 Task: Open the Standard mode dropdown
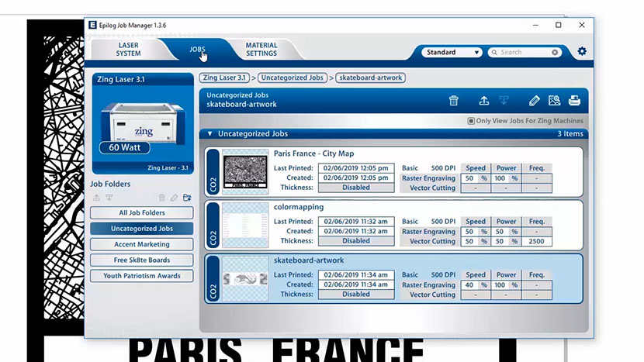(x=452, y=53)
